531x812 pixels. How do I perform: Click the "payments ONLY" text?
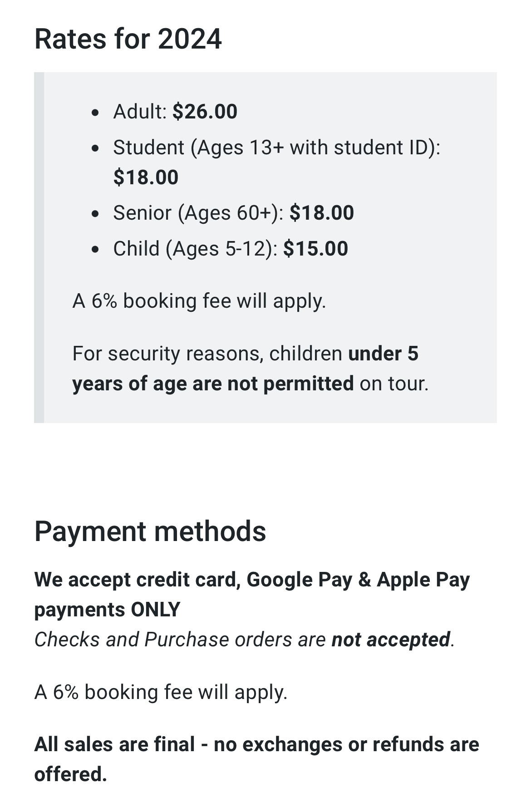point(108,610)
